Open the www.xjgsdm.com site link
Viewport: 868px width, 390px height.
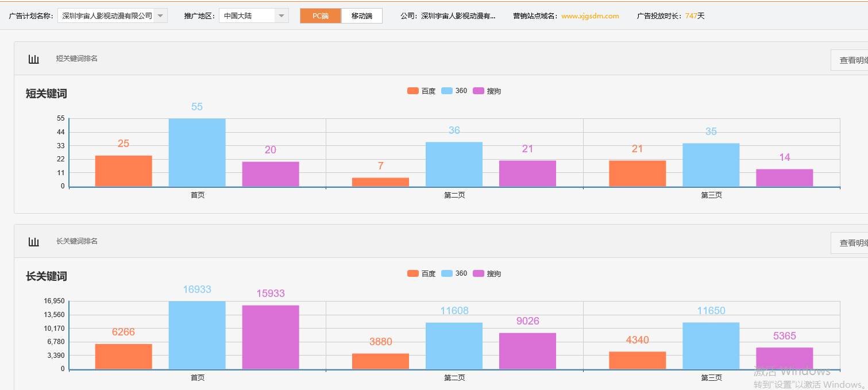click(x=590, y=16)
